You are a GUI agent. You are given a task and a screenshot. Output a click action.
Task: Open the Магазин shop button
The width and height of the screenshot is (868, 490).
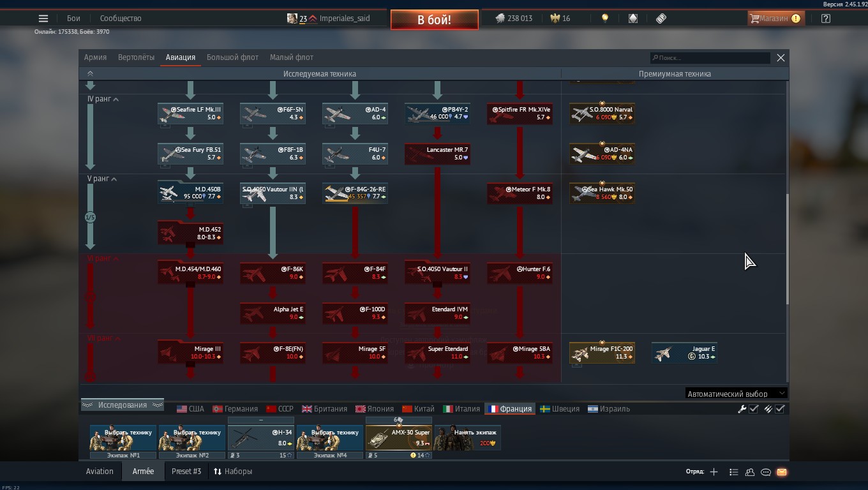(x=775, y=19)
